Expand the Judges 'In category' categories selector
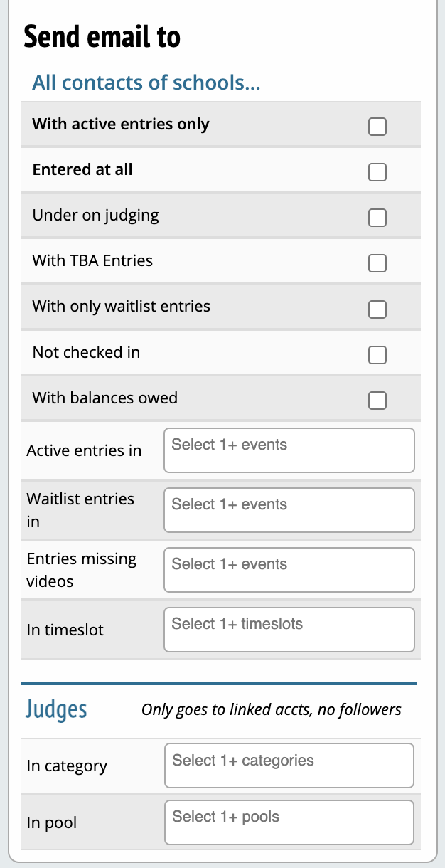 point(289,766)
